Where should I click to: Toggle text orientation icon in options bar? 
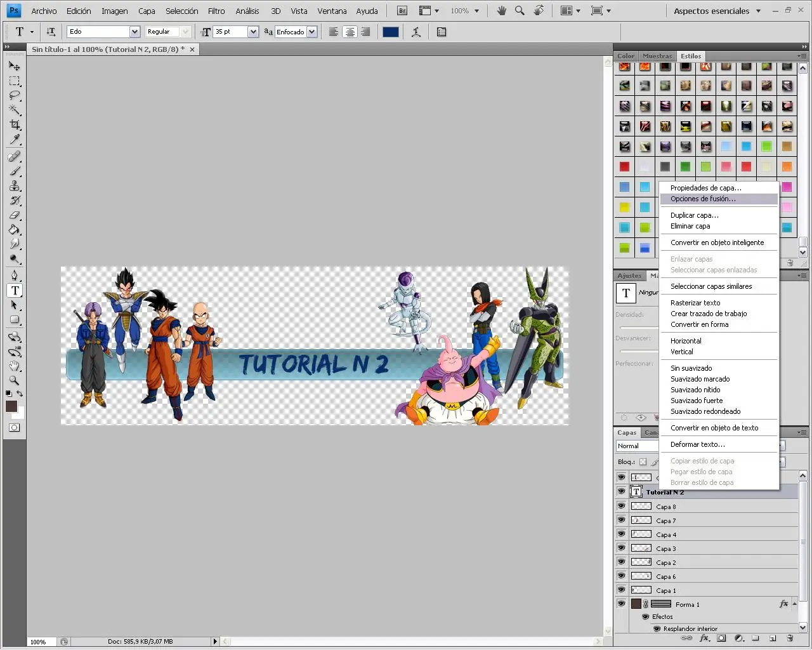click(51, 32)
